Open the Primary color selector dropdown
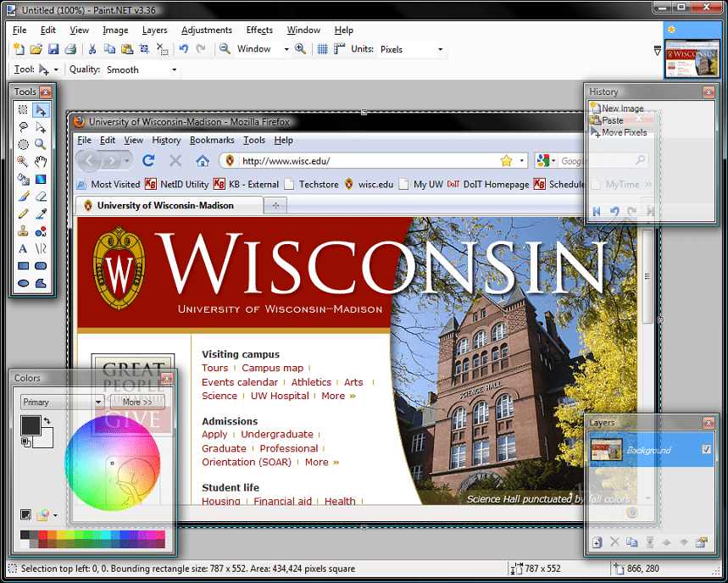The width and height of the screenshot is (728, 583). (x=61, y=402)
